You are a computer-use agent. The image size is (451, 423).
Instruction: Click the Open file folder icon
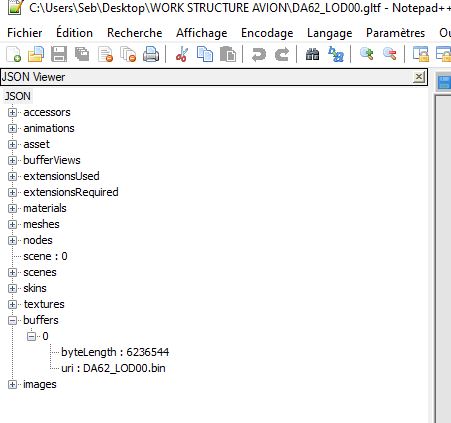pyautogui.click(x=36, y=54)
